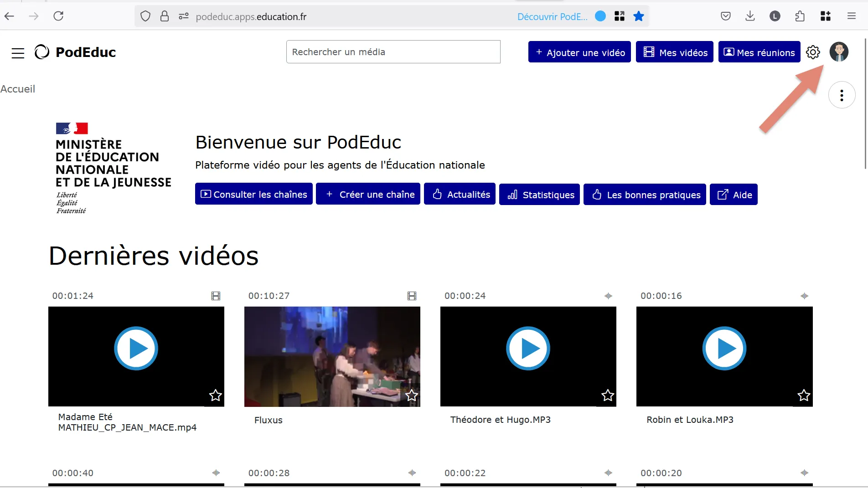Screen dimensions: 868x488
Task: Reload the current browser page
Action: [x=58, y=16]
